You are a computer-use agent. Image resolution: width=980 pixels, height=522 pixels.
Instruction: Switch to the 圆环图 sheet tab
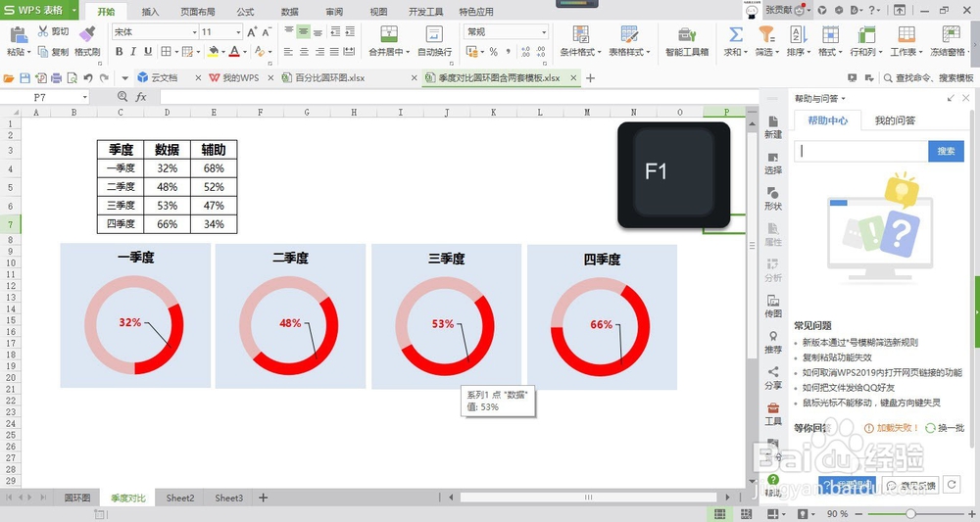[x=77, y=498]
